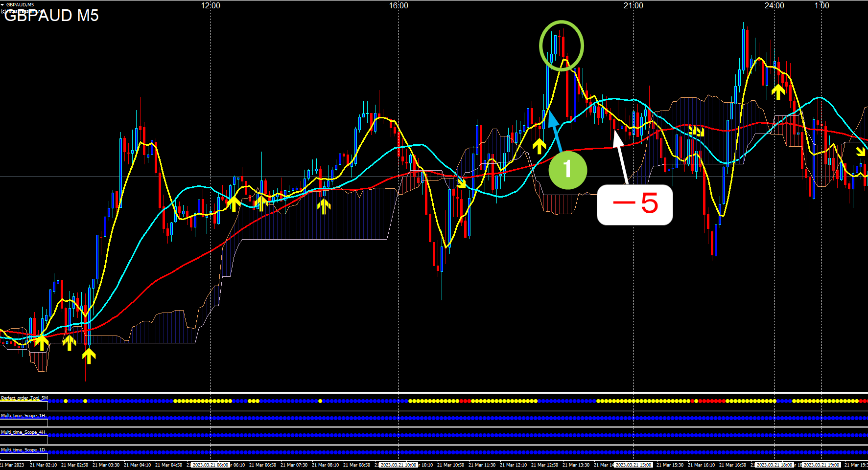This screenshot has height=470, width=868.
Task: Open the one-click trading triangle beside GBPAUD,M5
Action: tap(2, 4)
